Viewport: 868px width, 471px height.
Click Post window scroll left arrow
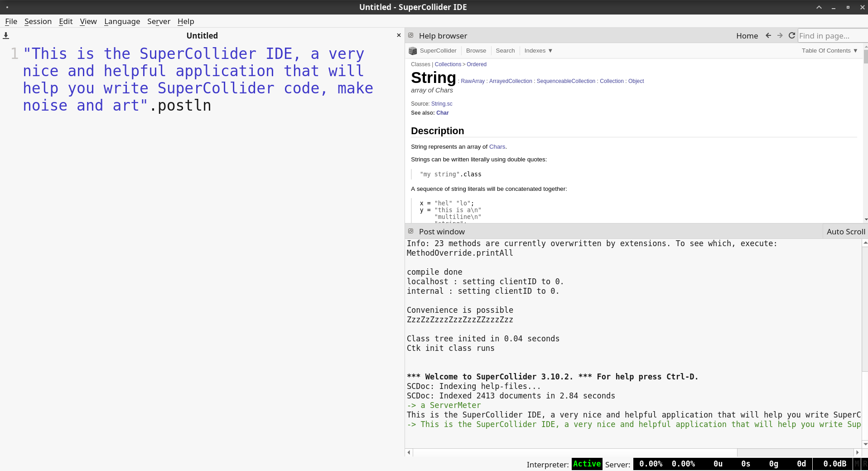(409, 452)
